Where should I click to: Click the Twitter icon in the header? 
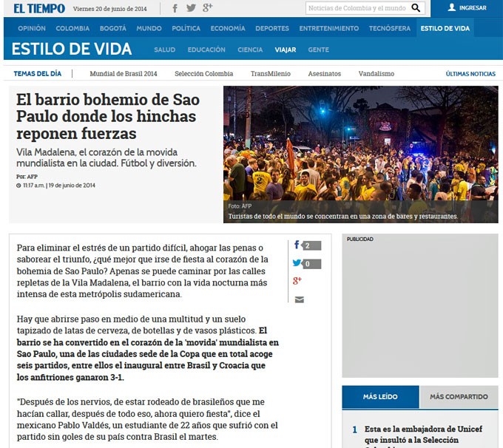(x=191, y=8)
